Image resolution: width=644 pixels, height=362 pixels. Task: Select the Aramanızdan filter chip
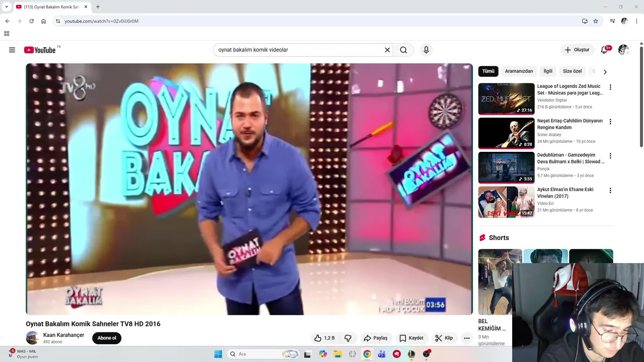pos(519,71)
